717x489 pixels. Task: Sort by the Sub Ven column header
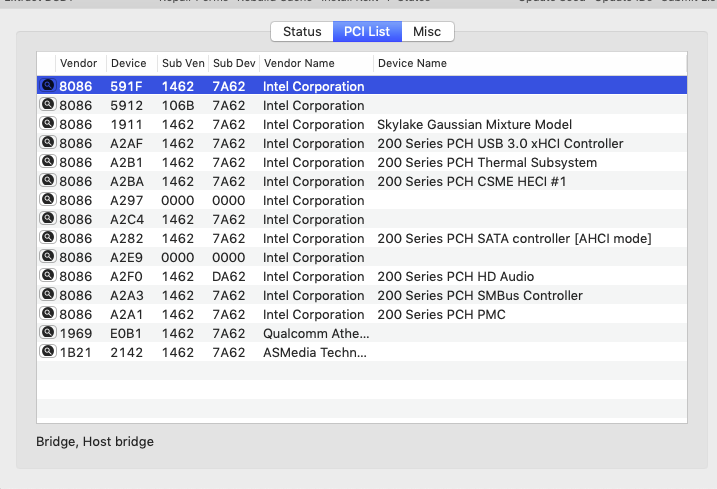(183, 63)
